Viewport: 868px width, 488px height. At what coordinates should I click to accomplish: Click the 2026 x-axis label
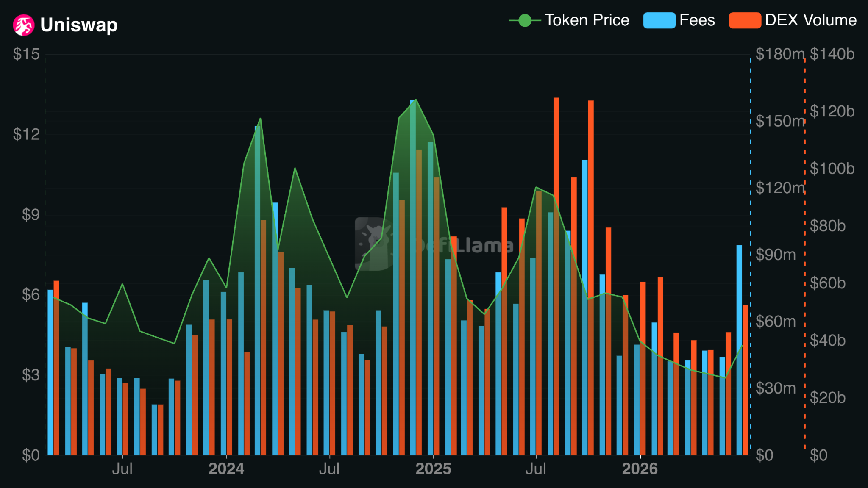(640, 469)
